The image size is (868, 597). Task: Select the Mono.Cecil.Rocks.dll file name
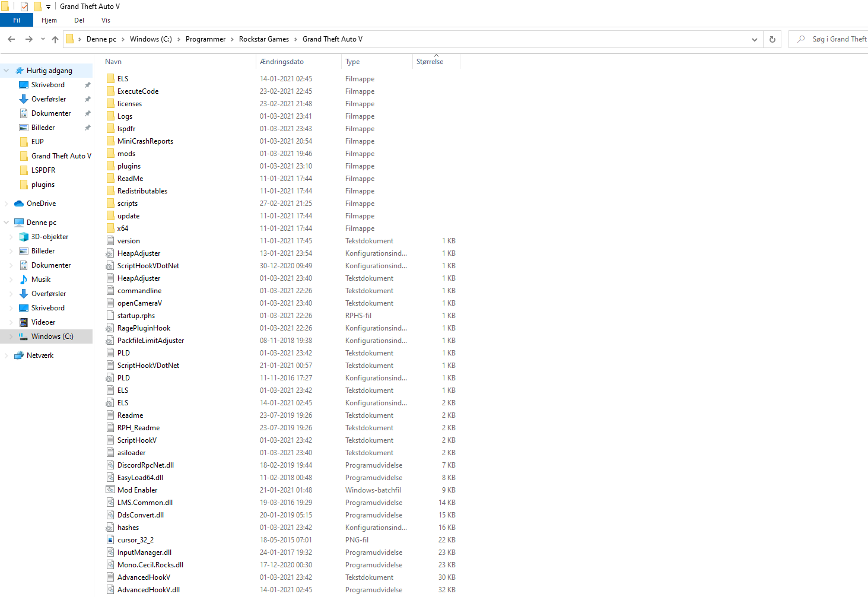click(x=151, y=565)
